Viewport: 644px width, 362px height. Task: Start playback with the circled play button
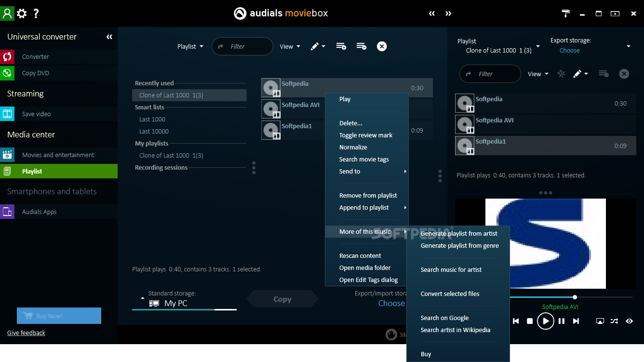pos(546,321)
